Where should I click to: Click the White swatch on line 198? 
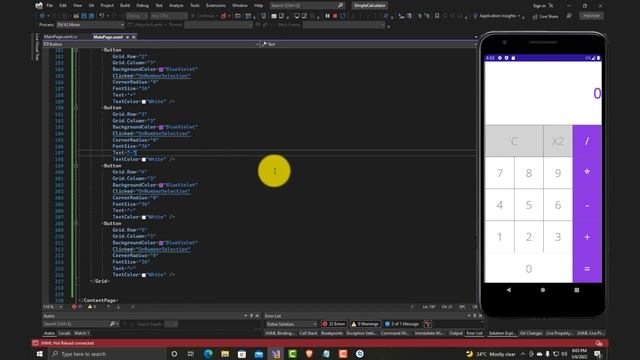tap(144, 159)
